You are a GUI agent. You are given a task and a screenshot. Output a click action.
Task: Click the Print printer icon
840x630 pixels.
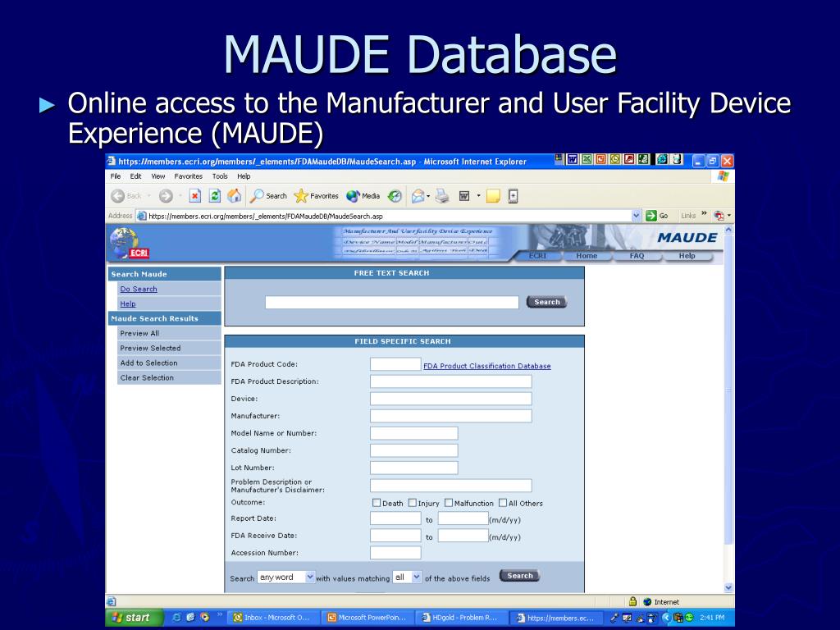coord(442,196)
